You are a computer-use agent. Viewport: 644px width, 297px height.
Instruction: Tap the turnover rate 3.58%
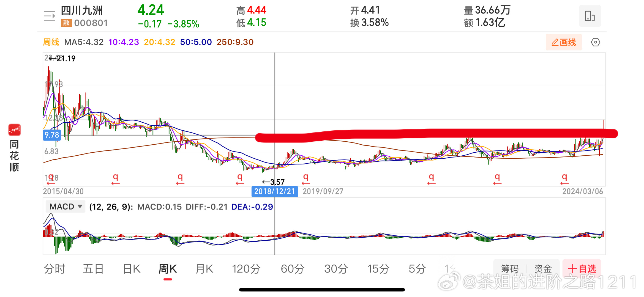pyautogui.click(x=375, y=23)
